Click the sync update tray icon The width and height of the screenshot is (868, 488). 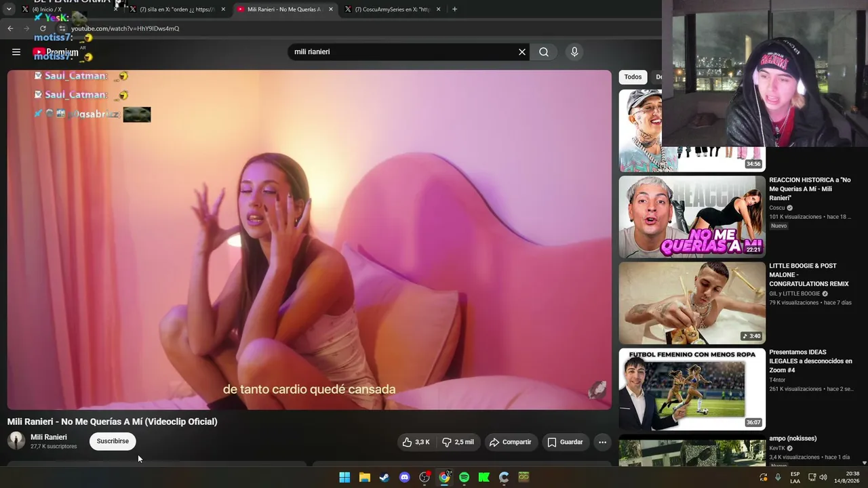click(764, 477)
